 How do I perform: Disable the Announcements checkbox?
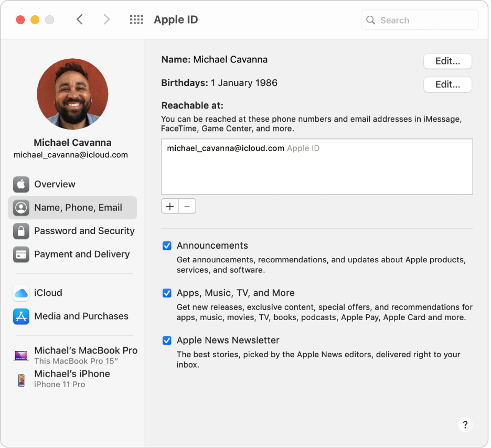[166, 246]
